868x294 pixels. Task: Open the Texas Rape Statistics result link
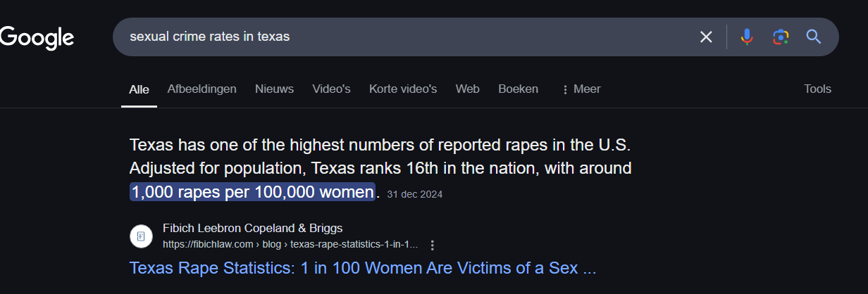coord(363,268)
